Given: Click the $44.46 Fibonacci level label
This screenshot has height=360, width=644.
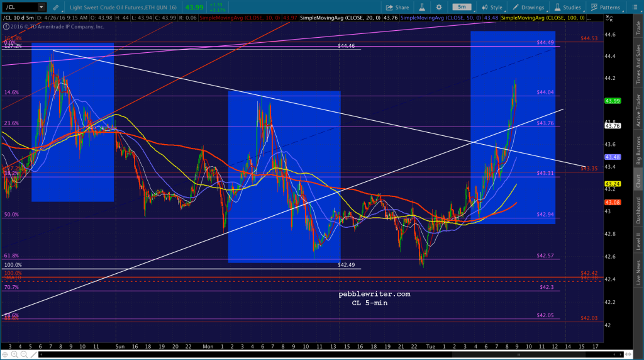Looking at the screenshot, I should coord(347,46).
